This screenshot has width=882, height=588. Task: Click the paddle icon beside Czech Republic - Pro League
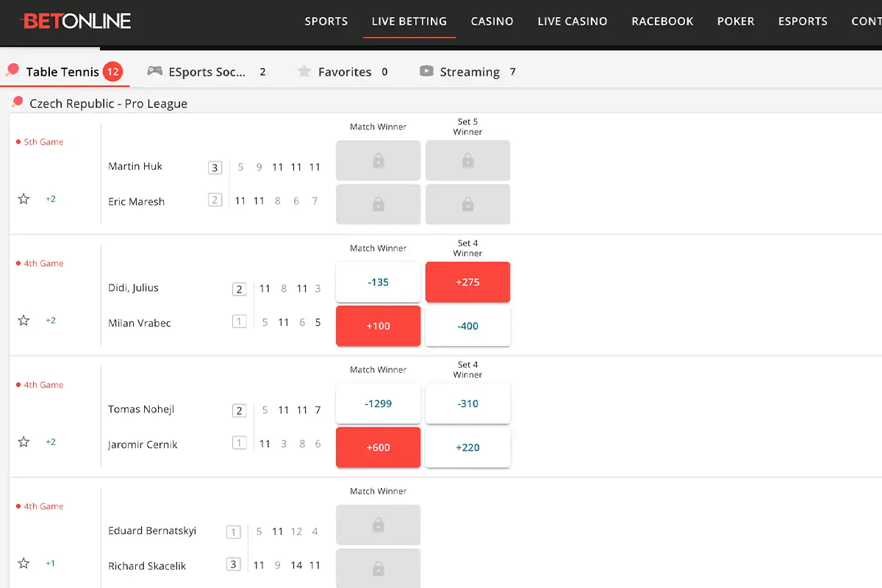pyautogui.click(x=16, y=103)
